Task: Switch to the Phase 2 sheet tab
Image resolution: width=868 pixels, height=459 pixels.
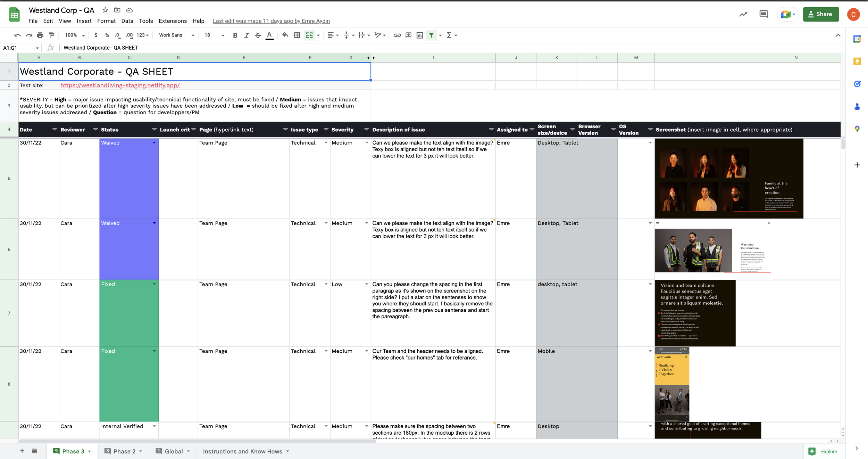Action: 124,451
